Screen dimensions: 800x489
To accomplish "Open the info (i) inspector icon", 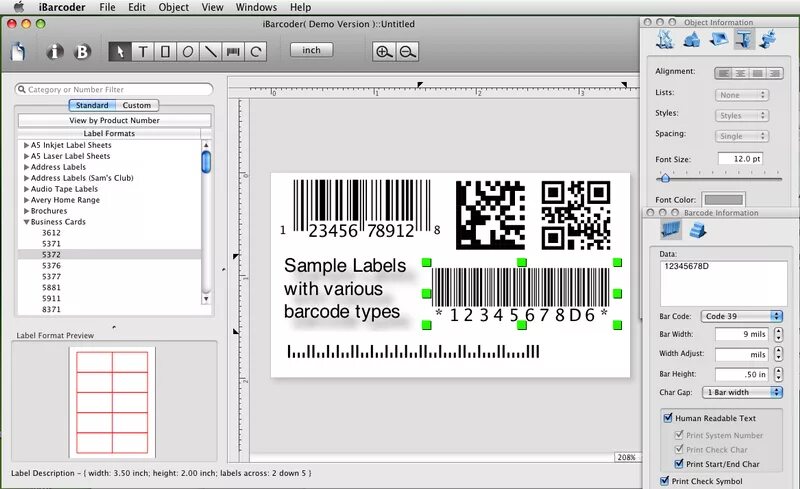I will click(55, 52).
